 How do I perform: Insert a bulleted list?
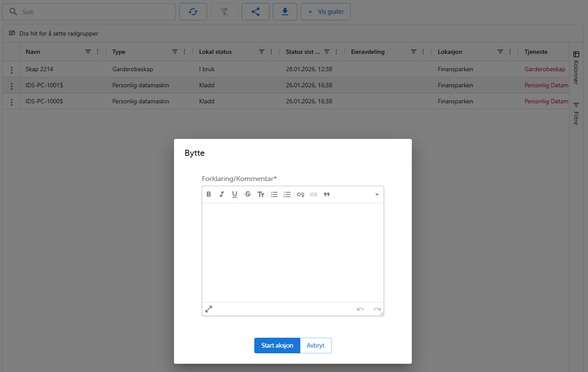coord(274,194)
